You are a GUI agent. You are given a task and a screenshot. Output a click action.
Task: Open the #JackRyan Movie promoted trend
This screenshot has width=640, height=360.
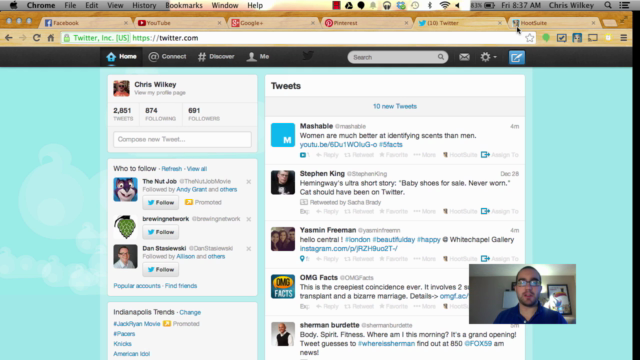pyautogui.click(x=137, y=324)
